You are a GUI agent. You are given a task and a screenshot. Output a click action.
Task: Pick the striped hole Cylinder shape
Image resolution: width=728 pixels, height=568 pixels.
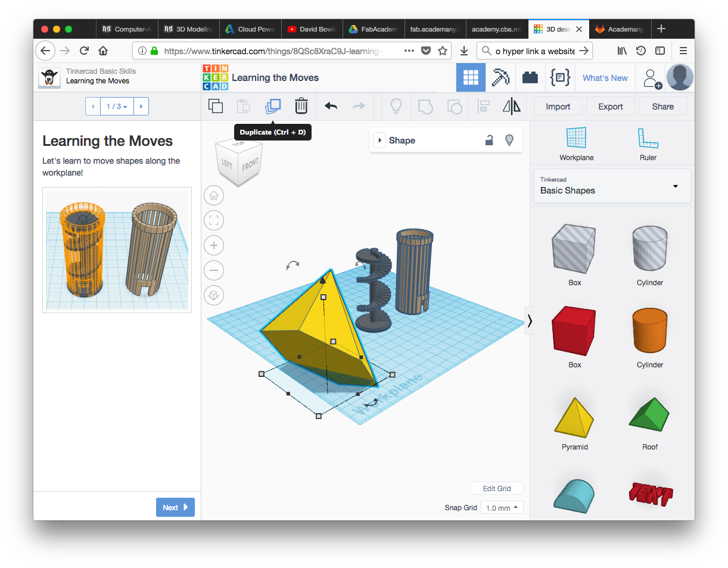click(649, 249)
